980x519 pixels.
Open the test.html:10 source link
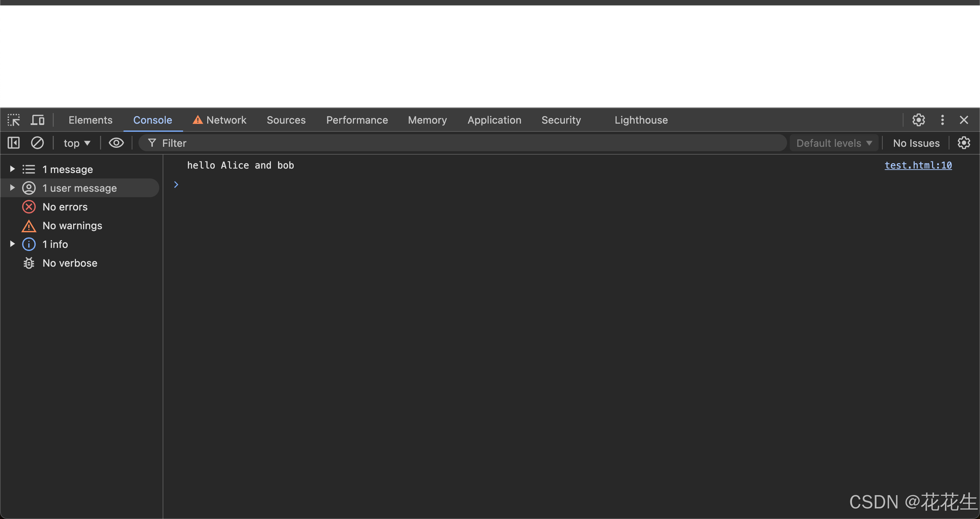coord(918,165)
